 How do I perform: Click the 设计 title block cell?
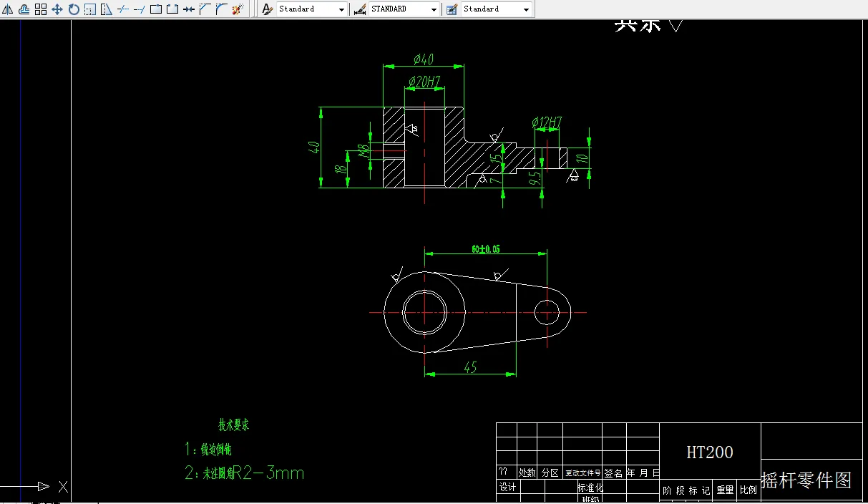(507, 488)
